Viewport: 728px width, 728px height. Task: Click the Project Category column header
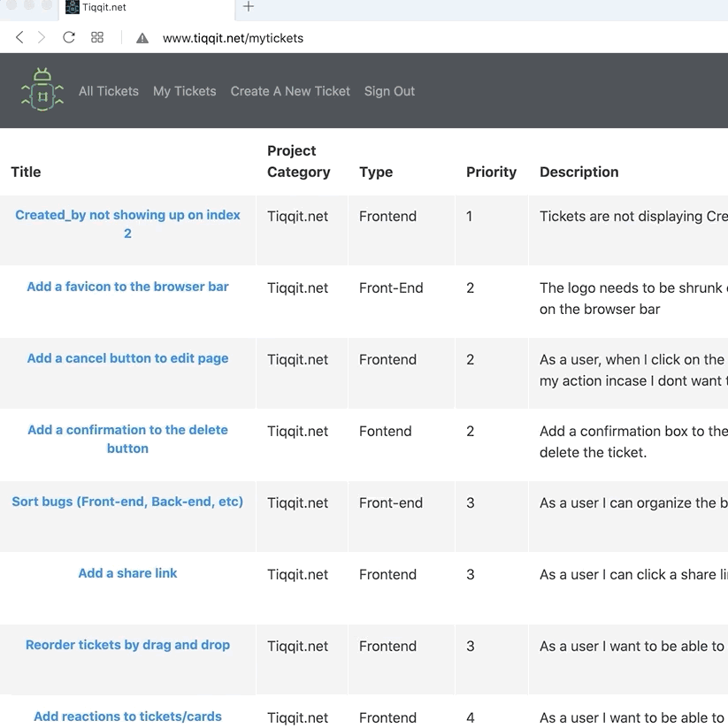click(x=298, y=161)
